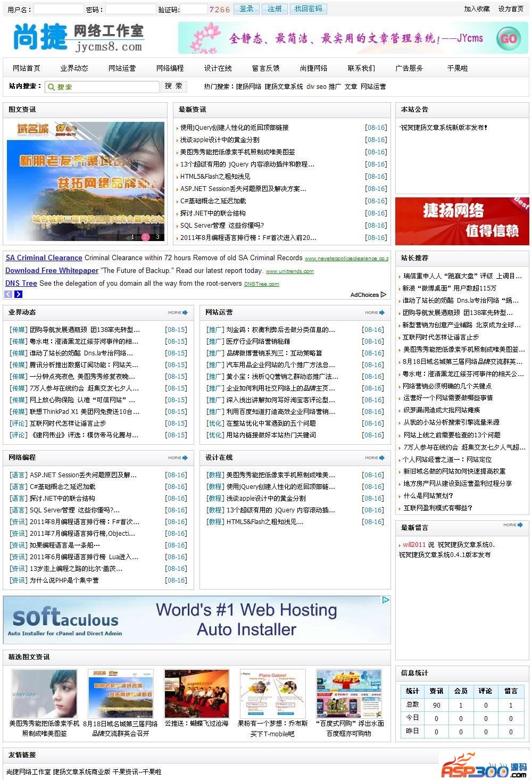Open MORE arrow in 业界动态 section
The width and height of the screenshot is (532, 780).
tap(178, 312)
